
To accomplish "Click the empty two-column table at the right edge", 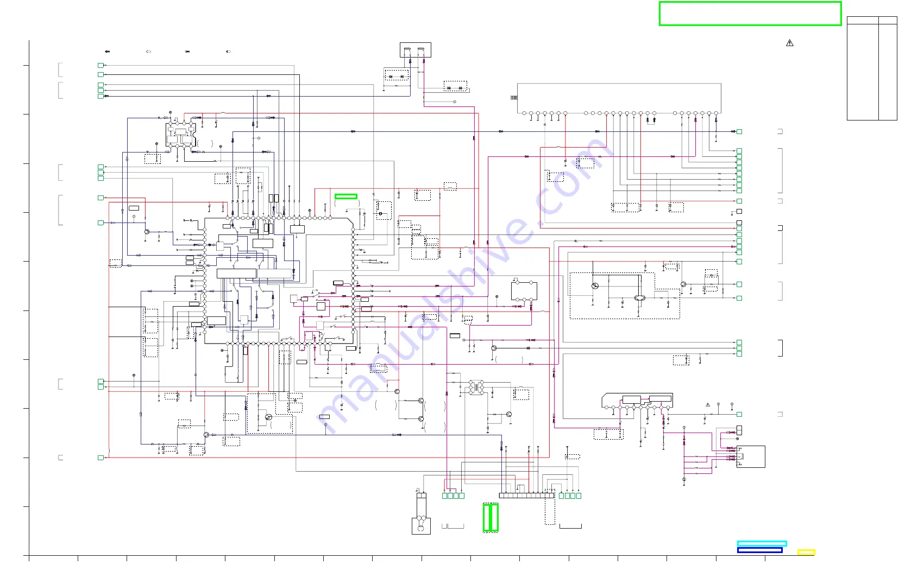I will pos(872,68).
